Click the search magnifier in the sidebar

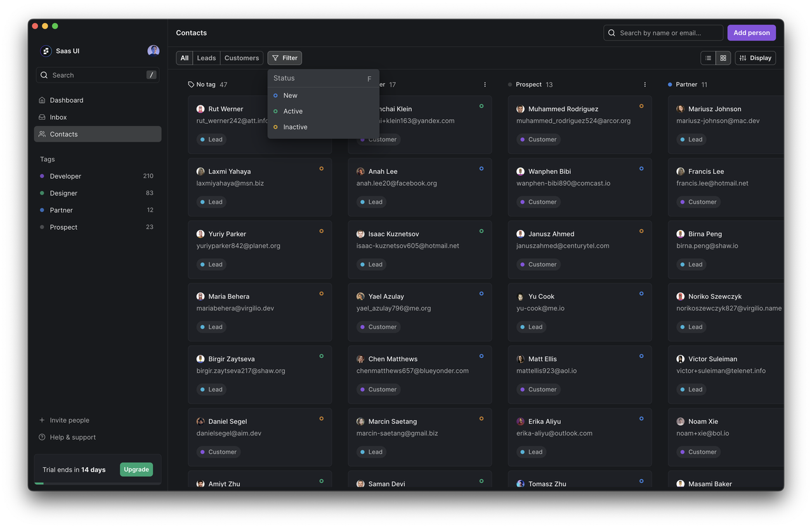point(44,75)
